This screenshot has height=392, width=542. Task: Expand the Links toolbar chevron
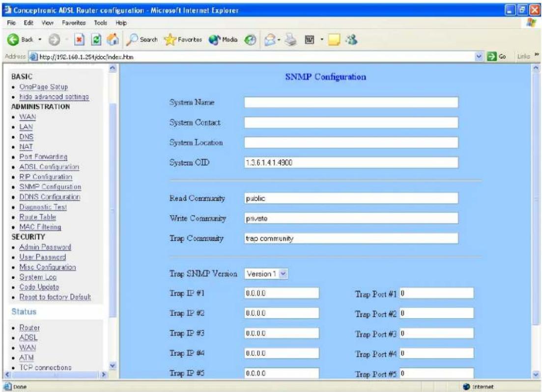coord(537,55)
